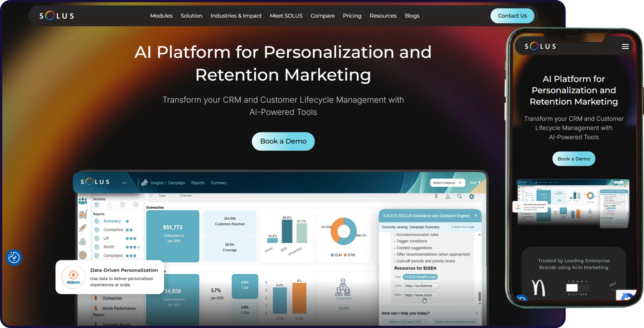Click the rocket icon in dashboard sidebar
This screenshot has width=644, height=328.
[x=83, y=228]
